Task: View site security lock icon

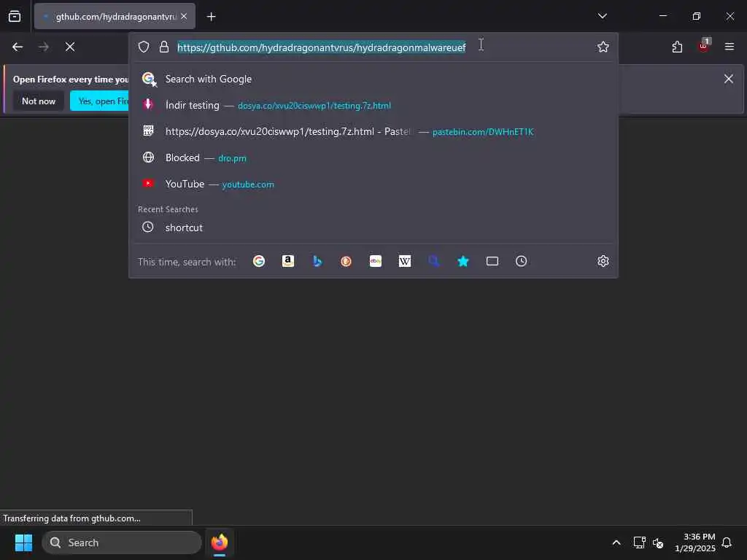Action: tap(164, 47)
